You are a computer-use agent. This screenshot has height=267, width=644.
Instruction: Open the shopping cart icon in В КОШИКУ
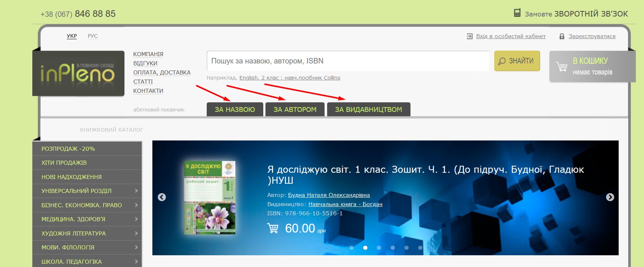click(562, 66)
